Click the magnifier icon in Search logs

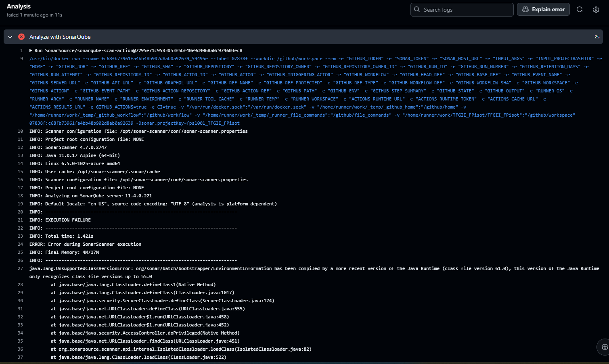point(417,9)
